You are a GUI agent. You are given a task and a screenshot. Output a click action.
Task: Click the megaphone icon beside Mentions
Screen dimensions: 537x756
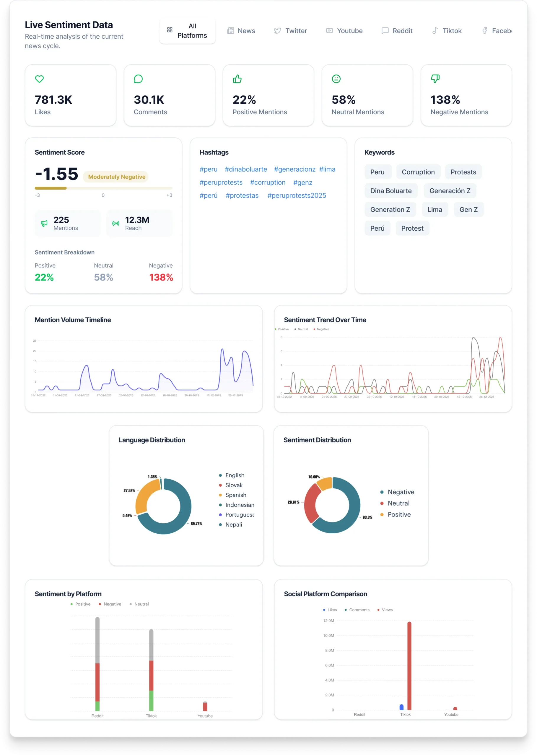coord(44,224)
